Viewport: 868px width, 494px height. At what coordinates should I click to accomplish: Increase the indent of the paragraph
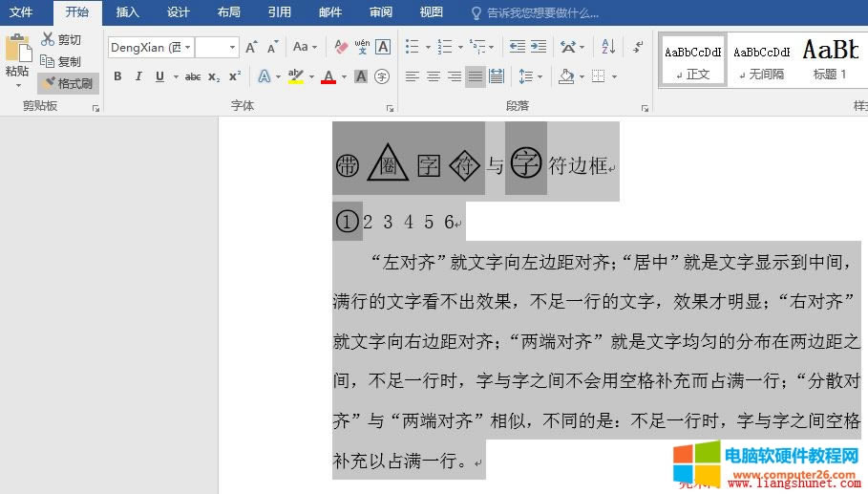click(539, 47)
